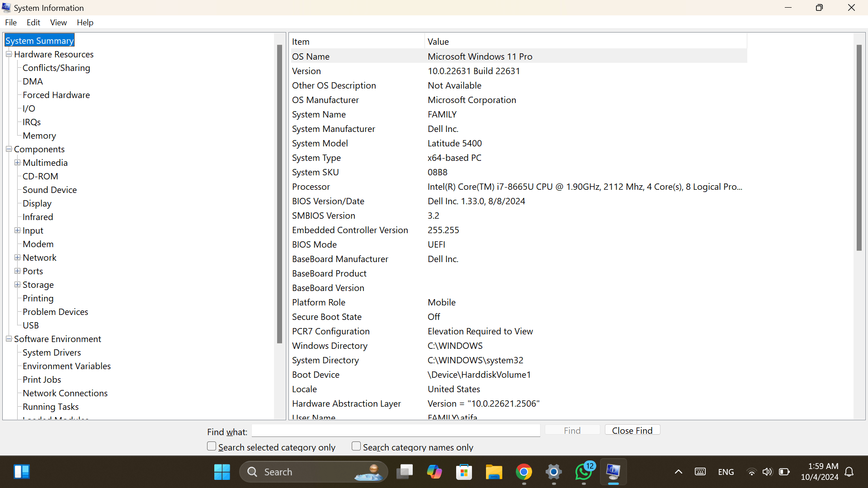Click the details pane vertical scrollbar
Image resolution: width=868 pixels, height=488 pixels.
coord(859,148)
